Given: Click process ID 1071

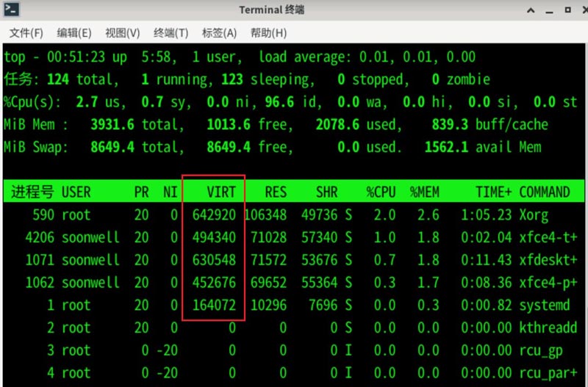Looking at the screenshot, I should [x=40, y=260].
